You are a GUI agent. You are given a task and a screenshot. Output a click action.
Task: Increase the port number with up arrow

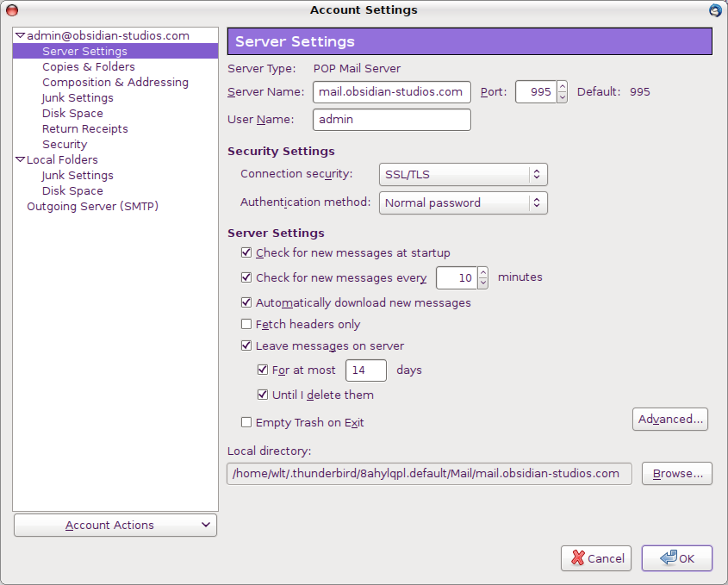point(563,87)
